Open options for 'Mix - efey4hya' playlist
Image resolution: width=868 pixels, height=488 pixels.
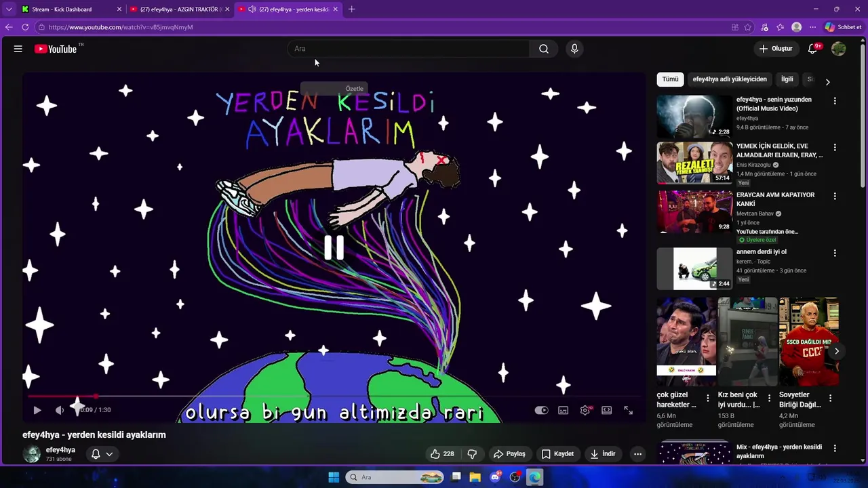835,448
